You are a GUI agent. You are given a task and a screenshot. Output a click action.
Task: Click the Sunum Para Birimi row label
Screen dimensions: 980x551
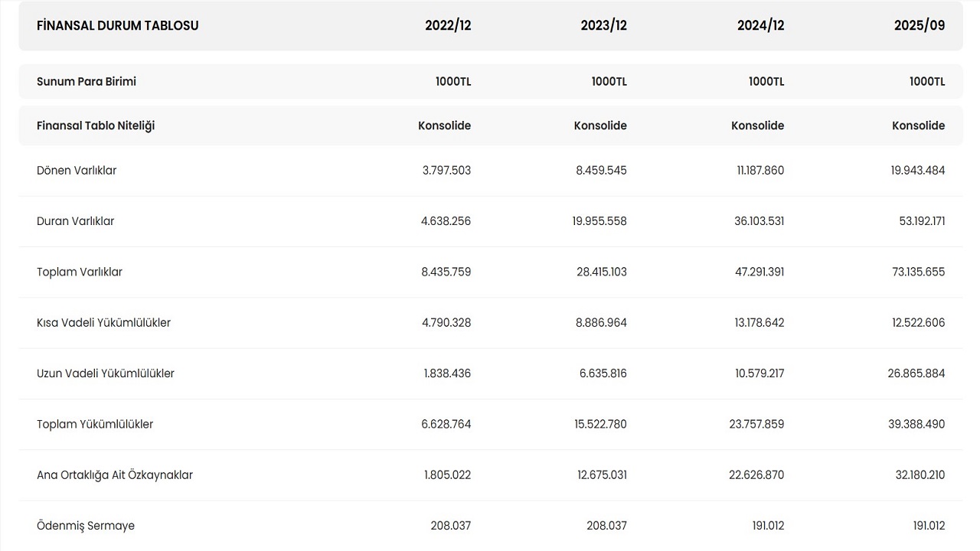point(87,82)
